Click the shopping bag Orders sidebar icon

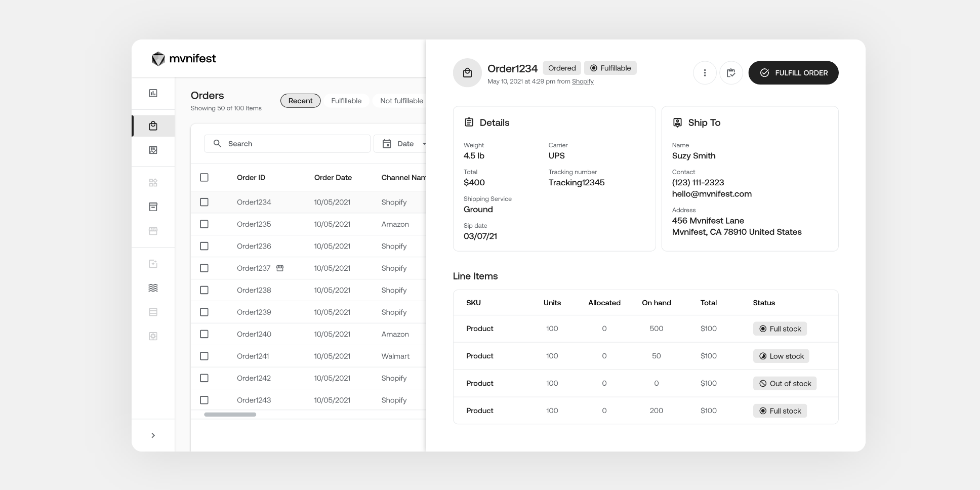(x=153, y=126)
